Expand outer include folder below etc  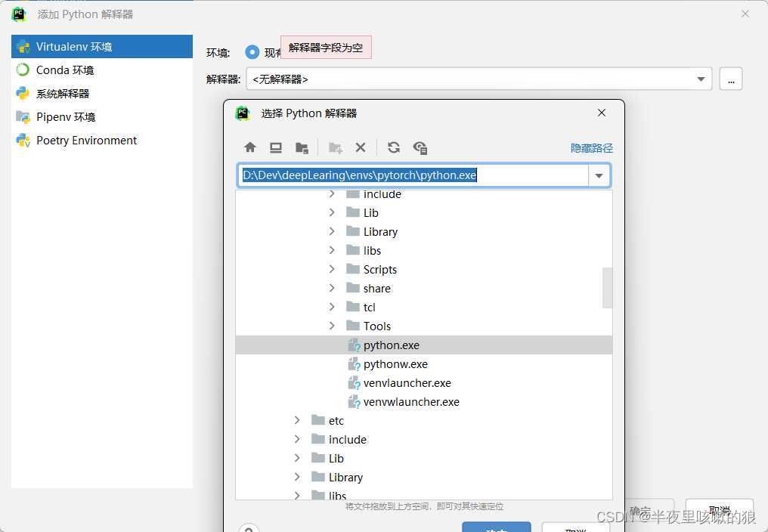[x=297, y=439]
